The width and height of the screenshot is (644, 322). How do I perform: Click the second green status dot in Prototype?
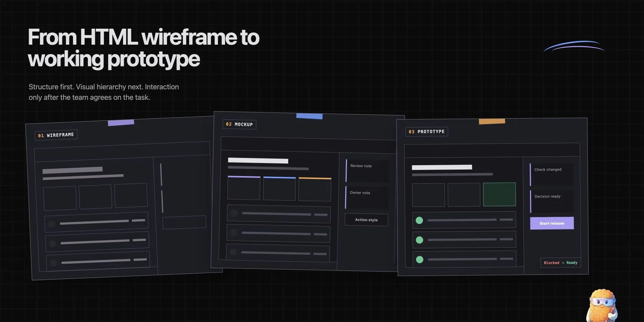[x=419, y=240]
